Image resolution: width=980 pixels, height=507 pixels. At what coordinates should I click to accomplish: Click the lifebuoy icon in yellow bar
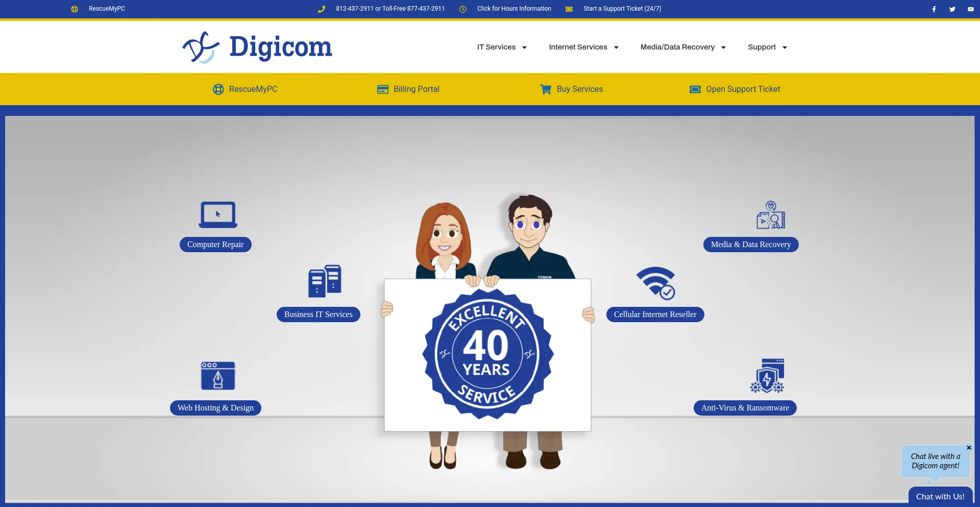[x=218, y=89]
